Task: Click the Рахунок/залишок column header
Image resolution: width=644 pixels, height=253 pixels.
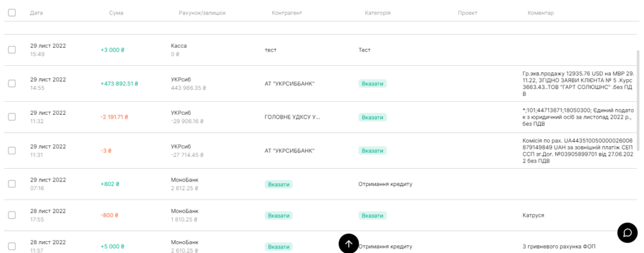Action: [x=202, y=13]
